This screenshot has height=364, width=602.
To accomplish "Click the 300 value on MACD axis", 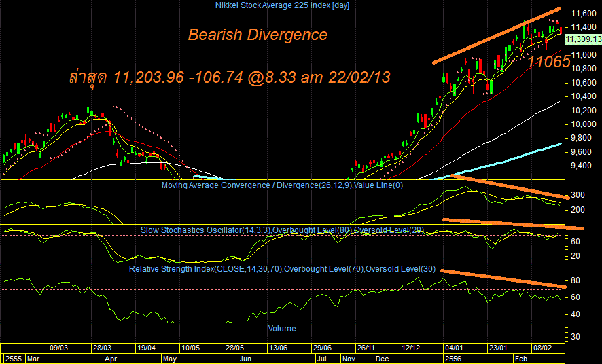I will tap(578, 195).
